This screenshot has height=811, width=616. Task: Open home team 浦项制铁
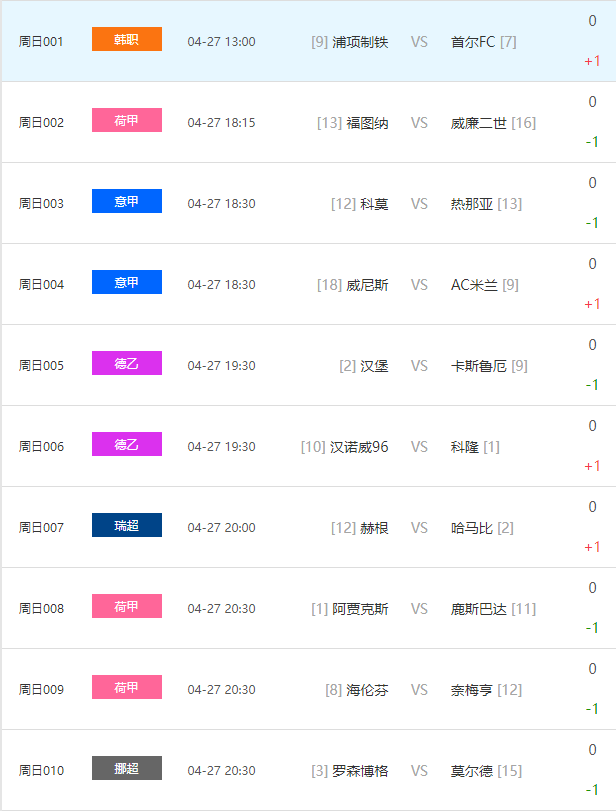[360, 42]
